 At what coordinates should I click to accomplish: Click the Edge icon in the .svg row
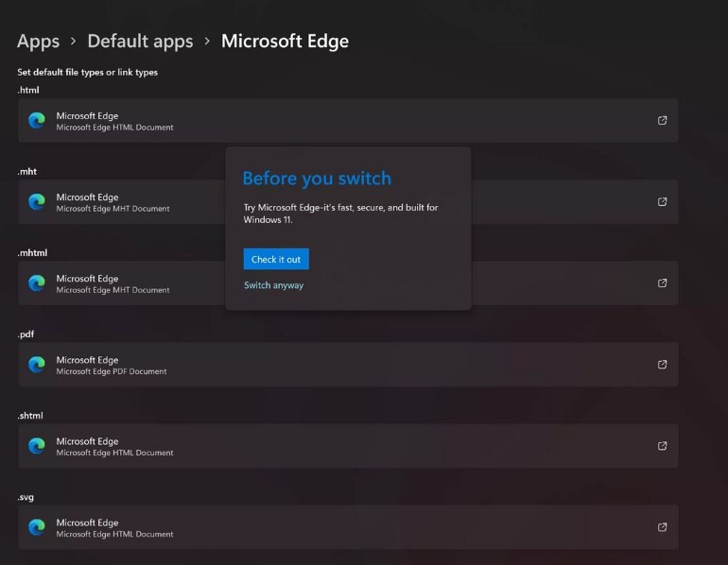[x=37, y=526]
